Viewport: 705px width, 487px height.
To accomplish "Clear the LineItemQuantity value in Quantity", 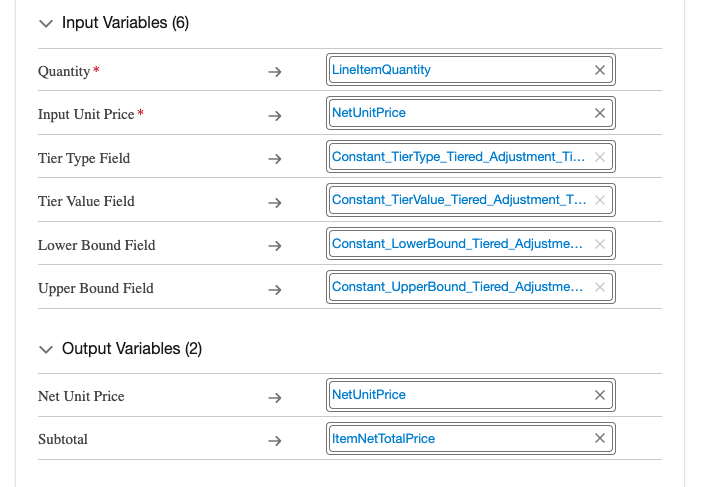I will click(x=600, y=70).
